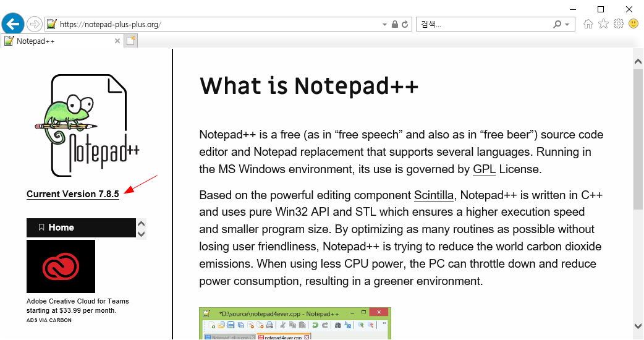Screen dimensions: 644x340
Task: Click the What is Notepad++ heading
Action: click(309, 86)
